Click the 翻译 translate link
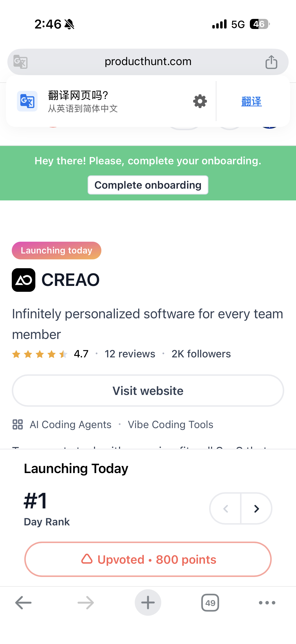 tap(251, 101)
